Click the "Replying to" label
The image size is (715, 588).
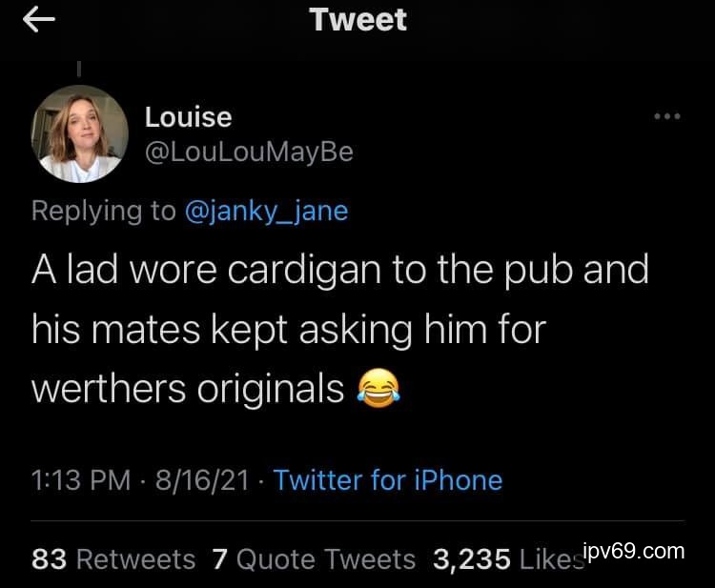click(x=103, y=210)
